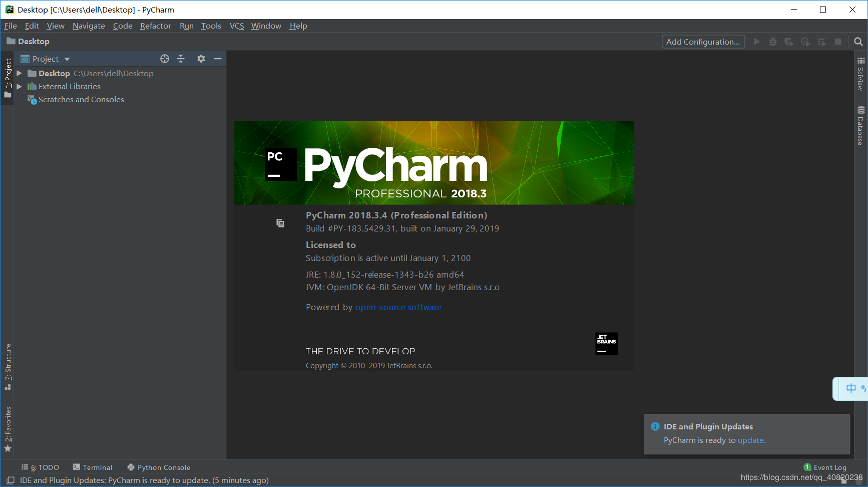The image size is (868, 487).
Task: Open the Database tool window tab
Action: tap(861, 124)
